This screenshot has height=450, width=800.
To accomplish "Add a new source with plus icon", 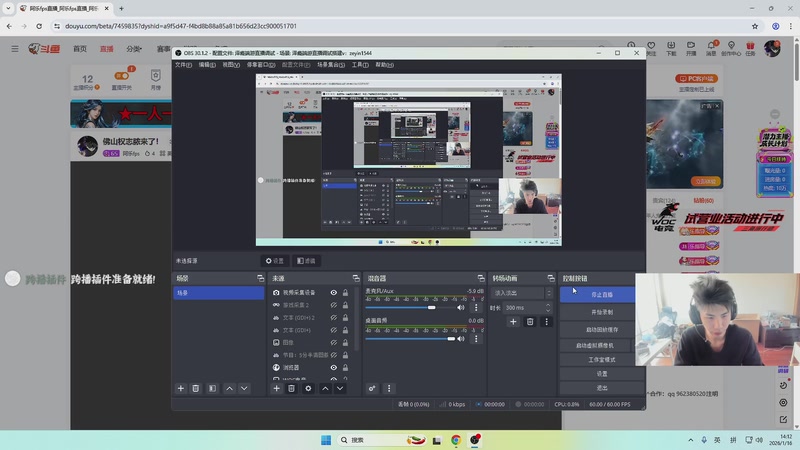I will pyautogui.click(x=277, y=388).
